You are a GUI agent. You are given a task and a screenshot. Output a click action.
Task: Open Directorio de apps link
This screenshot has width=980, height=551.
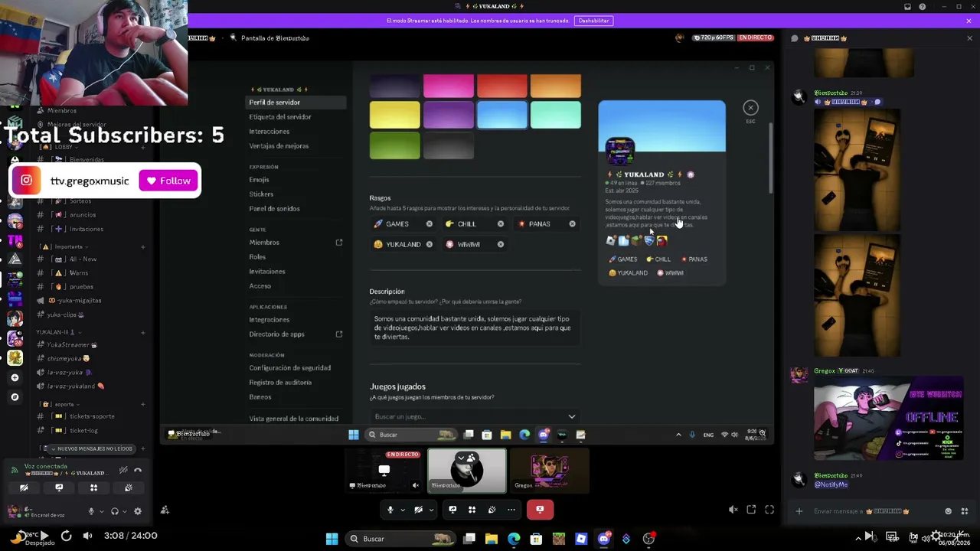point(276,334)
